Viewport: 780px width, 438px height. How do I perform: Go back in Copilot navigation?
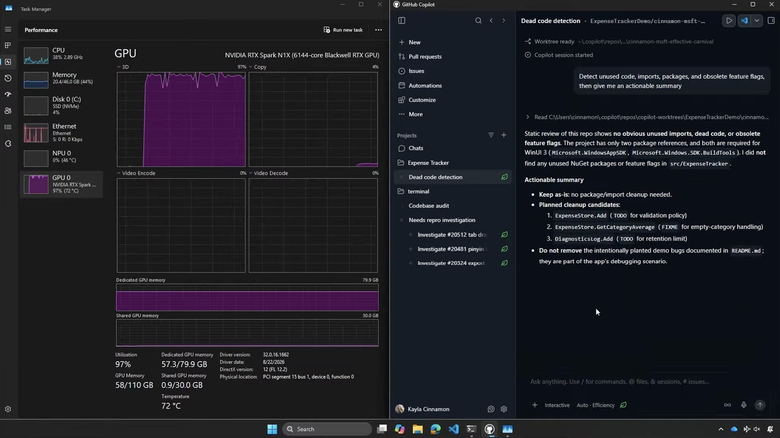coord(491,20)
